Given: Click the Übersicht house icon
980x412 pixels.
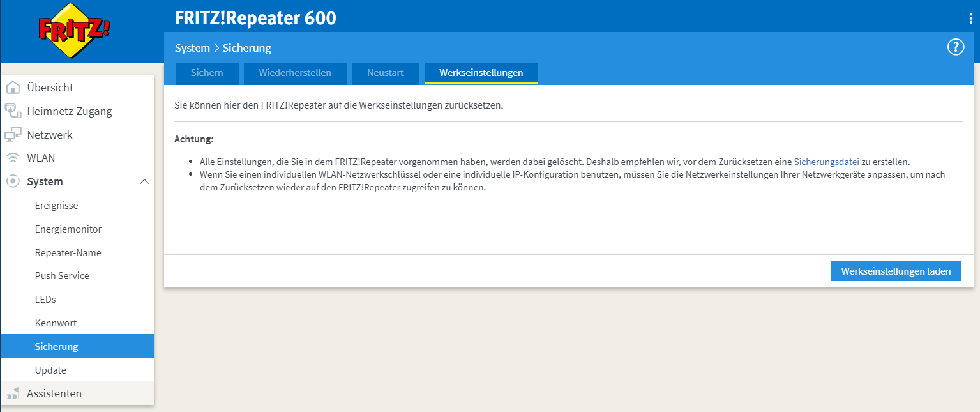Looking at the screenshot, I should coord(13,88).
